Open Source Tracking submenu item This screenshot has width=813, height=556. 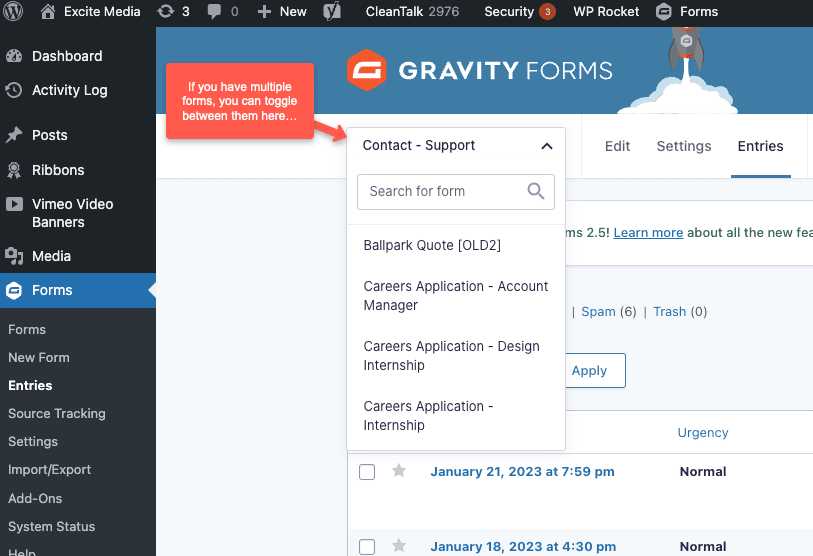pos(57,413)
